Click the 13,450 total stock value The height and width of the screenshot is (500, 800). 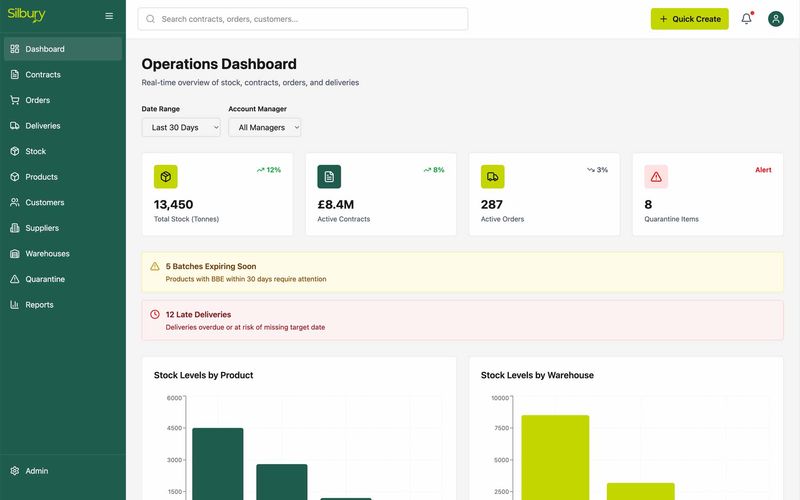click(x=173, y=205)
